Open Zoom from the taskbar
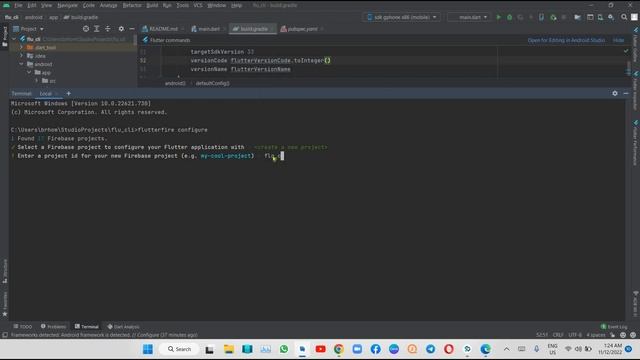 point(357,349)
